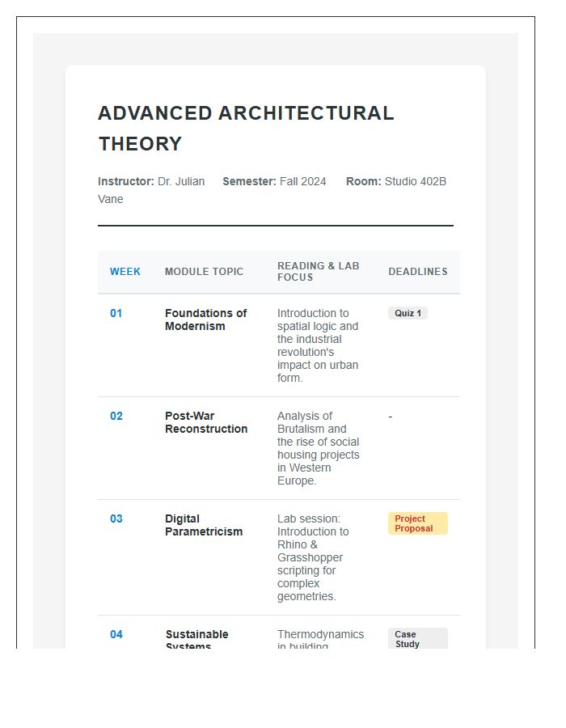
Task: Open the Sustainable Systems module
Action: pyautogui.click(x=196, y=638)
